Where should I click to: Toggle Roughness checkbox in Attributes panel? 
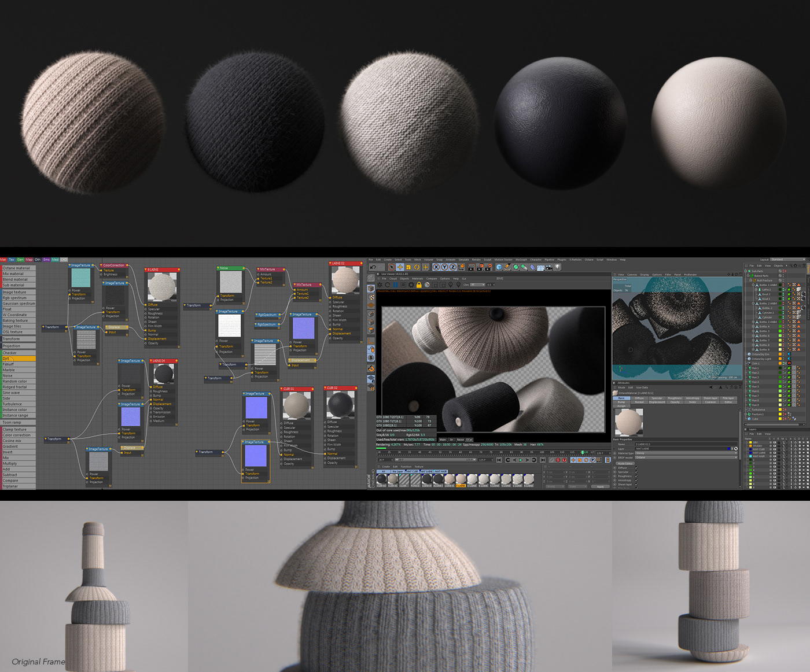tap(636, 476)
